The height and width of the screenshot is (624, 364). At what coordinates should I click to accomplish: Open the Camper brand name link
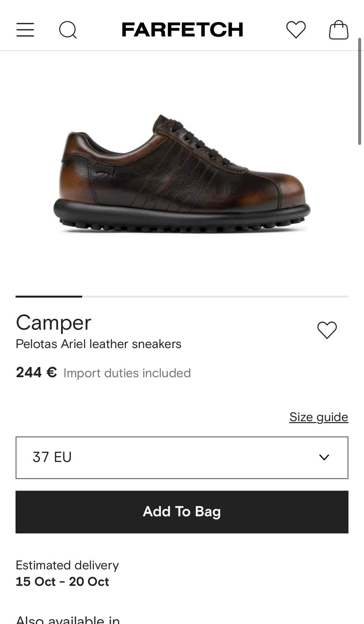click(x=53, y=323)
